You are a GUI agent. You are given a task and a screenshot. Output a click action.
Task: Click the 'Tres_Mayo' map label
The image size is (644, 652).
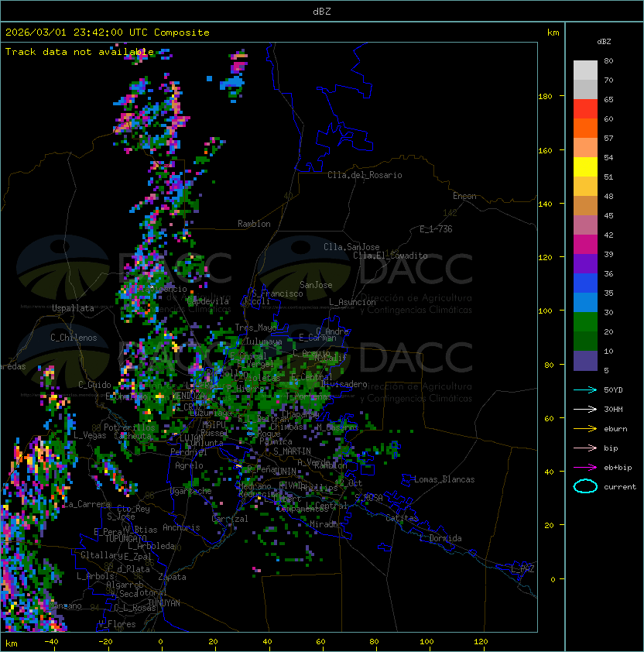[x=255, y=328]
